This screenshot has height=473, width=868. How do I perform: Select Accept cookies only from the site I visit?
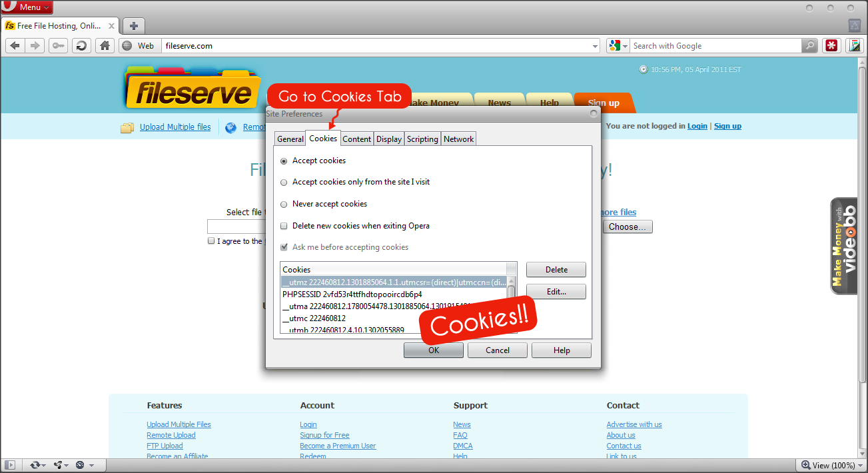click(284, 182)
